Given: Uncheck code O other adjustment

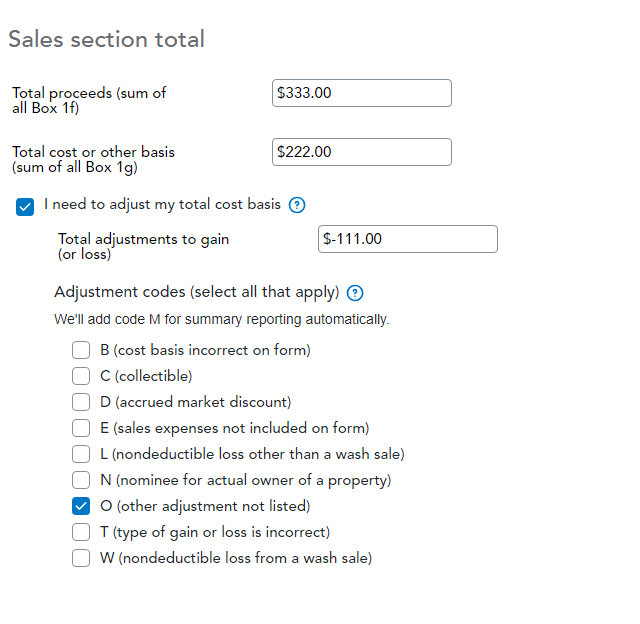Looking at the screenshot, I should click(81, 506).
